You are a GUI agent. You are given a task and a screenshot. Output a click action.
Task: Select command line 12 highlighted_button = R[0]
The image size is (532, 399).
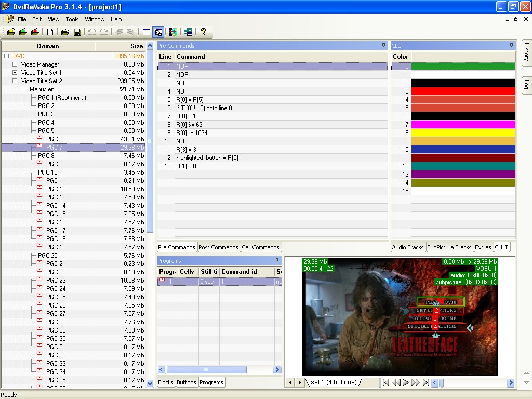point(272,158)
